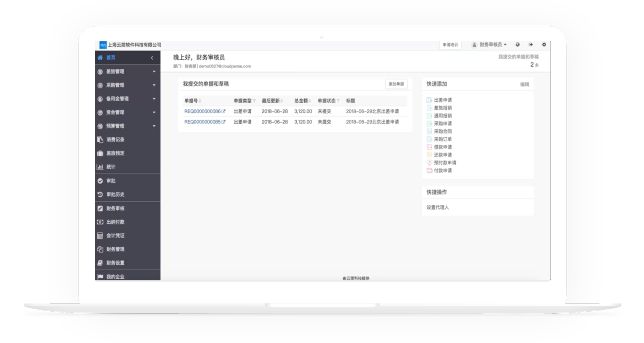Click the 我提交的单据和草稿 count at top right
The image size is (644, 343).
(534, 65)
